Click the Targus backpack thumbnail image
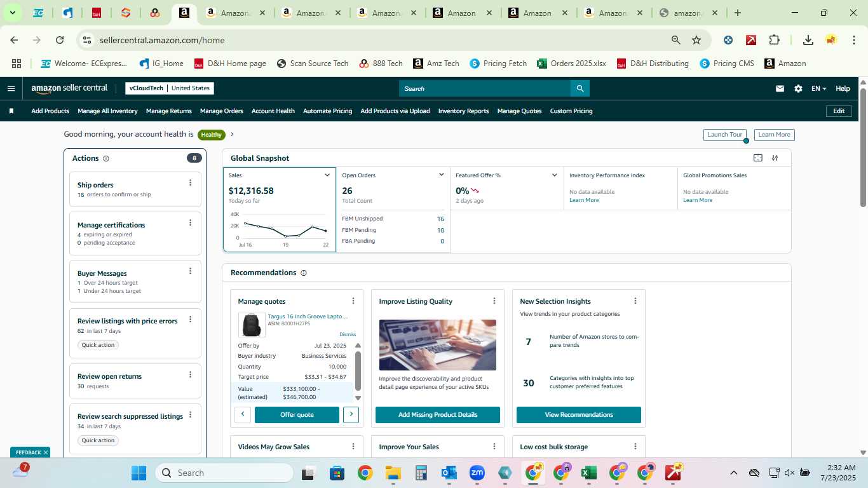This screenshot has height=488, width=868. click(252, 325)
